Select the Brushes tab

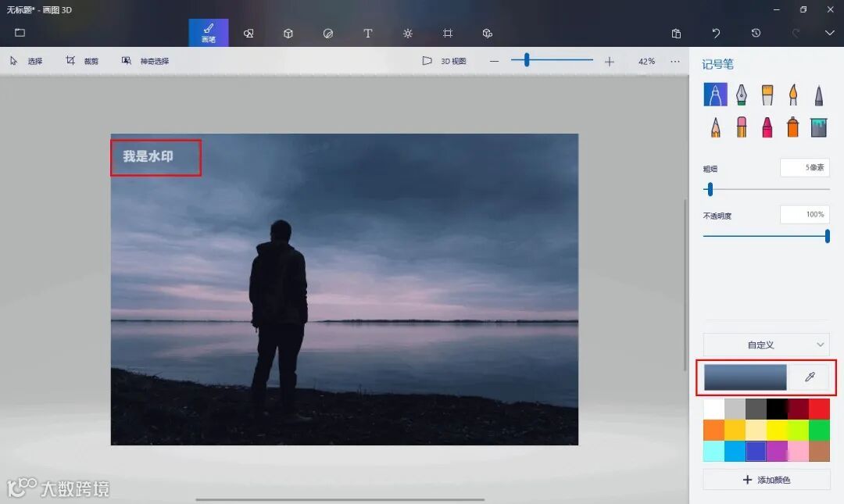pyautogui.click(x=209, y=33)
